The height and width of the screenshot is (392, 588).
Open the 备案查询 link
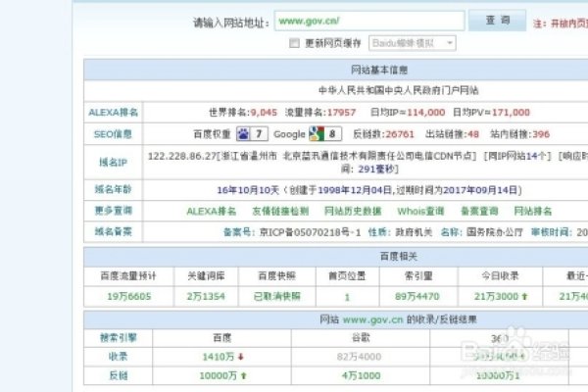[479, 212]
